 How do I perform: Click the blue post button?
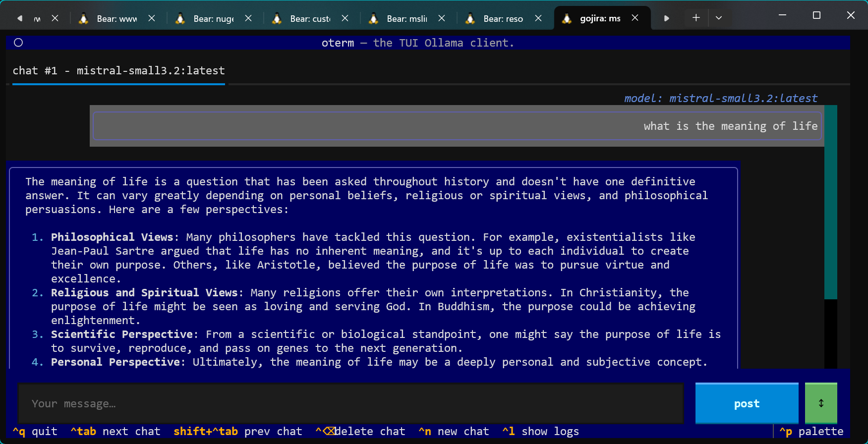pyautogui.click(x=746, y=403)
